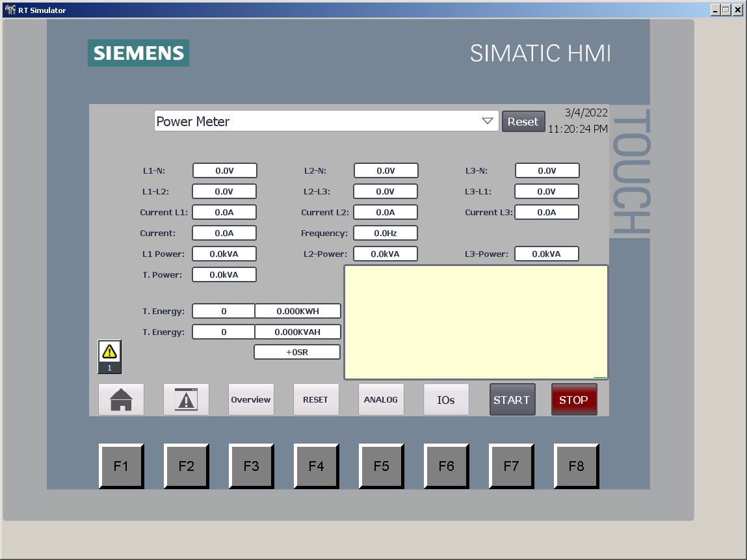Select the Frequency 0.0Hz field
This screenshot has width=747, height=560.
point(386,233)
